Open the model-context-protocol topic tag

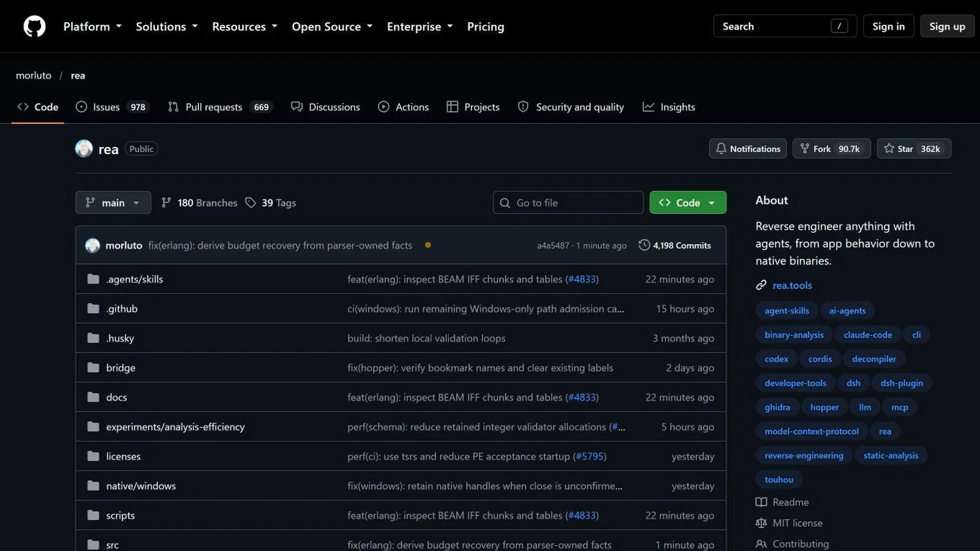coord(812,432)
